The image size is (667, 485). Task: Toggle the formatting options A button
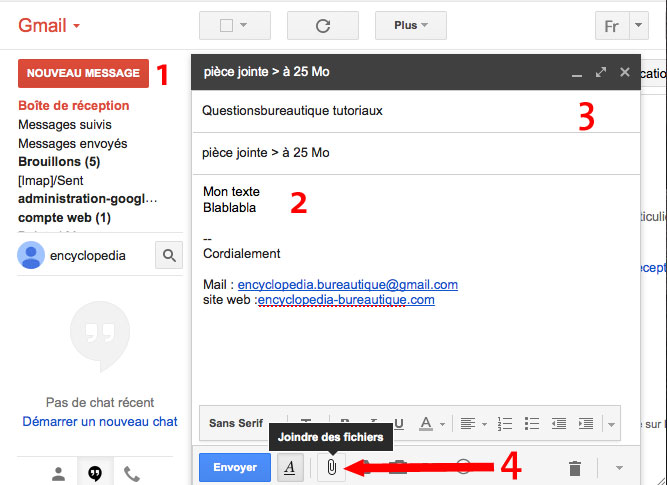[290, 467]
